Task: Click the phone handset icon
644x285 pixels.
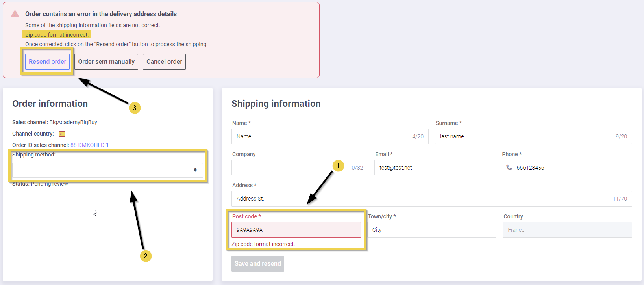Action: [509, 168]
